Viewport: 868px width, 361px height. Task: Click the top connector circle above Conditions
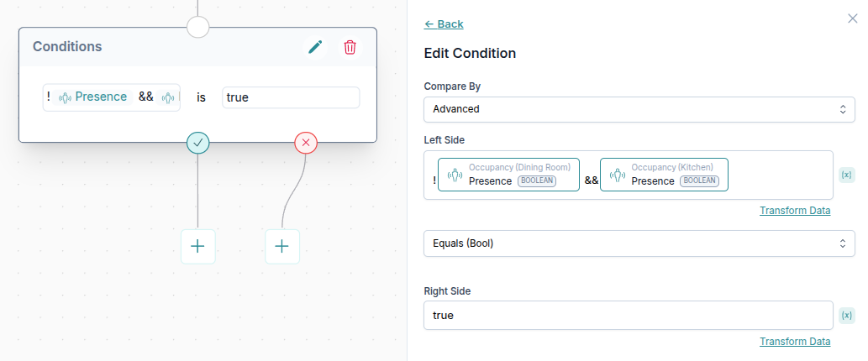pos(197,26)
